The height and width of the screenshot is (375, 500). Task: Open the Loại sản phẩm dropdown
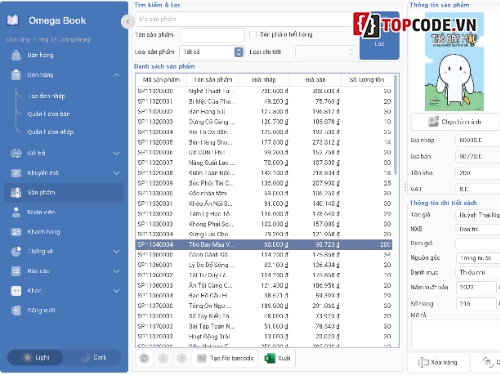pos(212,52)
